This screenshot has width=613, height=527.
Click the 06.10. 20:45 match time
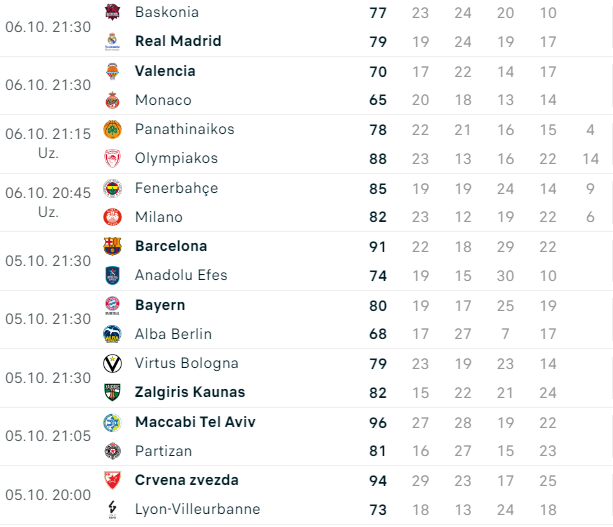47,193
